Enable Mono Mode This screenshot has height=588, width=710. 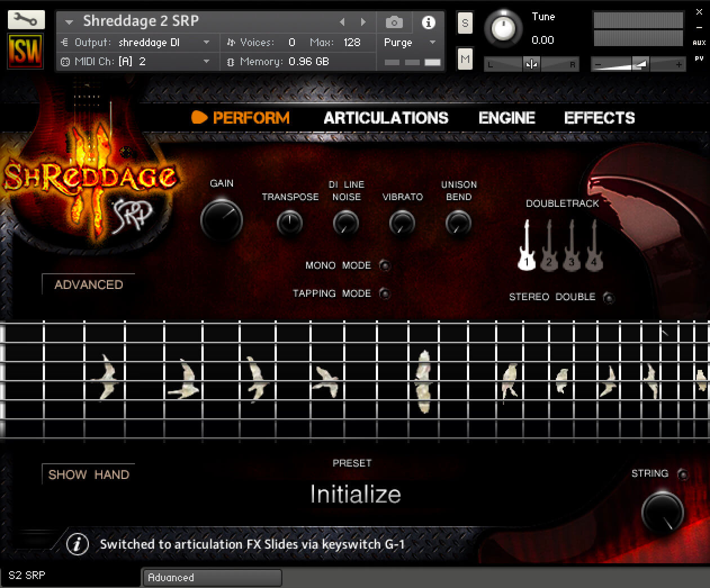(x=385, y=265)
